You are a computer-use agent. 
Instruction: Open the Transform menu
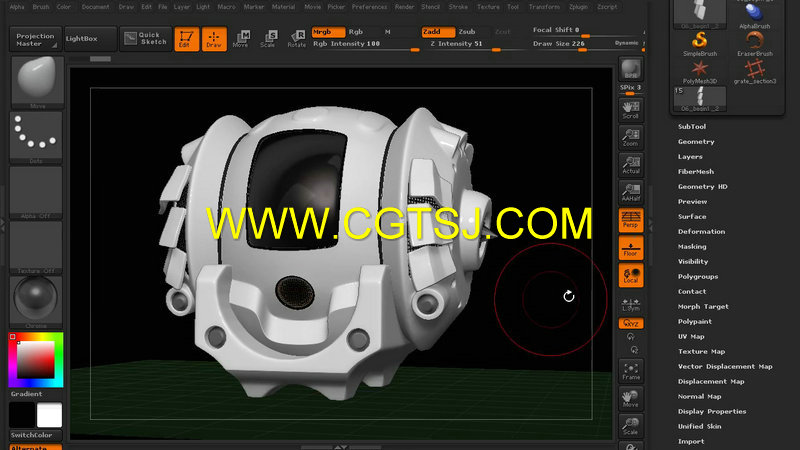click(544, 7)
